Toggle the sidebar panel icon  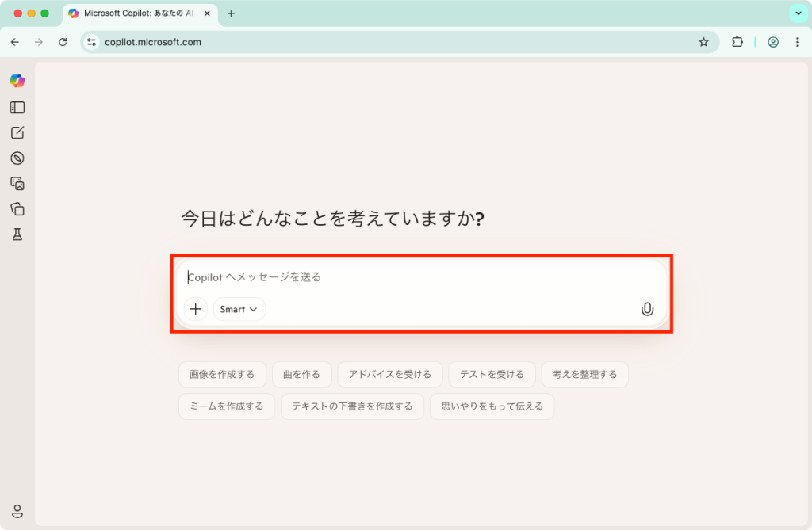tap(17, 107)
